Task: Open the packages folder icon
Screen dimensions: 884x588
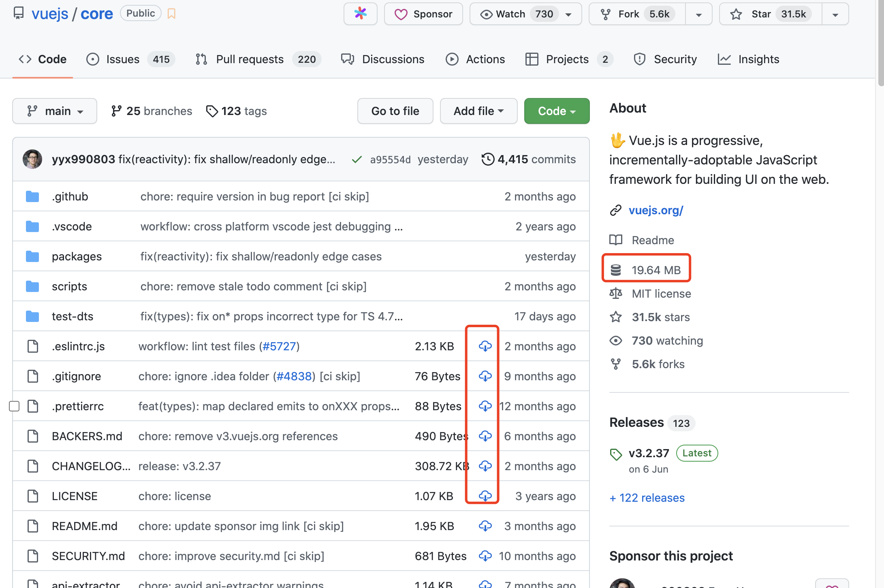Action: [32, 256]
